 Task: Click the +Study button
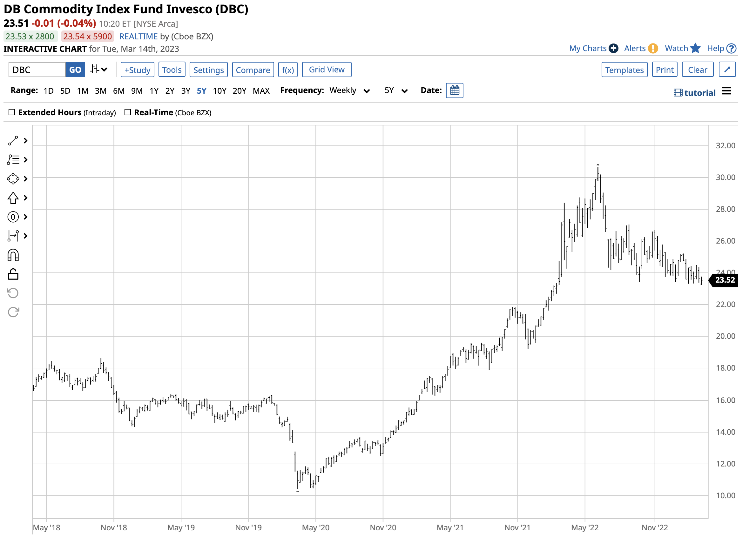click(x=137, y=70)
